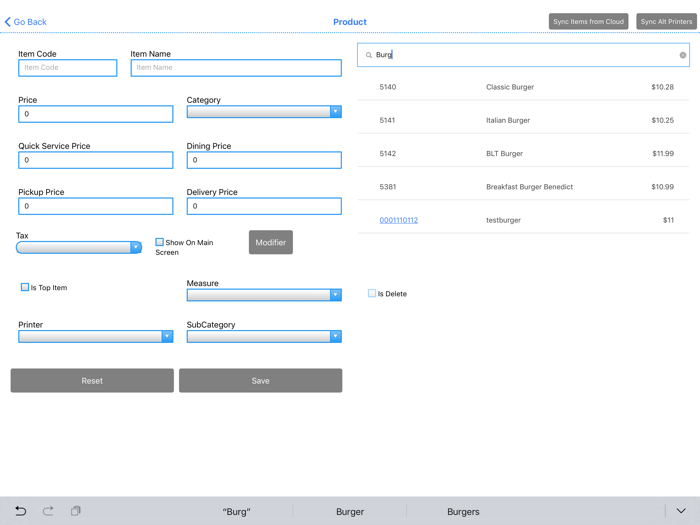Click the Item Name input field
This screenshot has width=700, height=525.
click(x=236, y=68)
